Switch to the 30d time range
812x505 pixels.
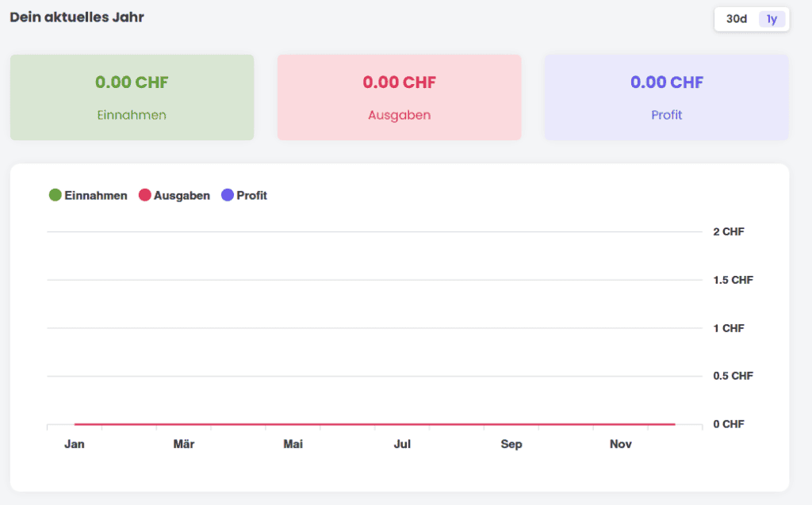click(736, 19)
